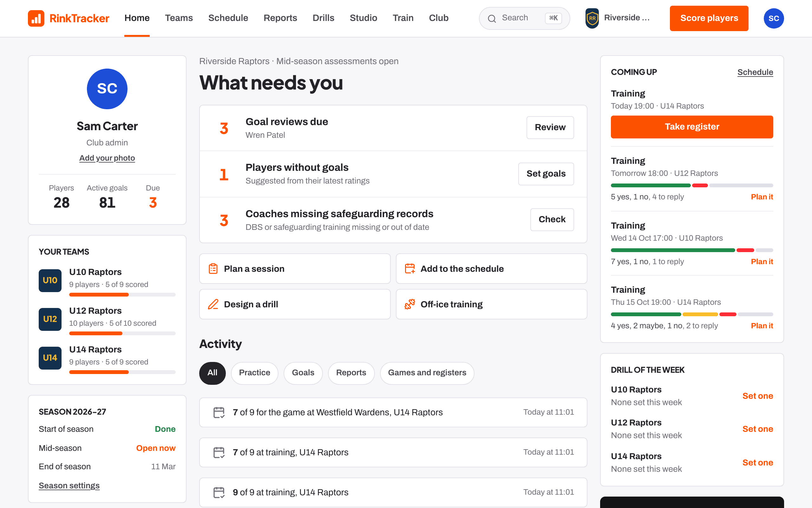Viewport: 812px width, 508px height.
Task: Click the RinkTracker logo icon
Action: 36,18
